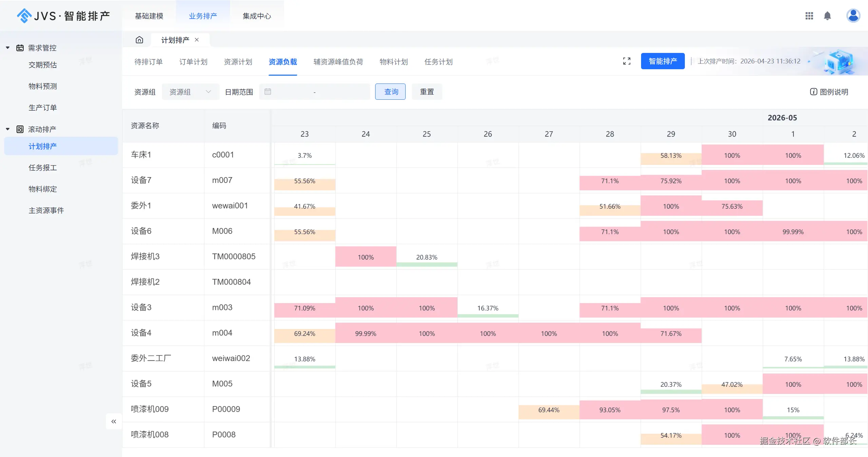Open 基础建模 top menu
The height and width of the screenshot is (457, 868).
coord(149,16)
